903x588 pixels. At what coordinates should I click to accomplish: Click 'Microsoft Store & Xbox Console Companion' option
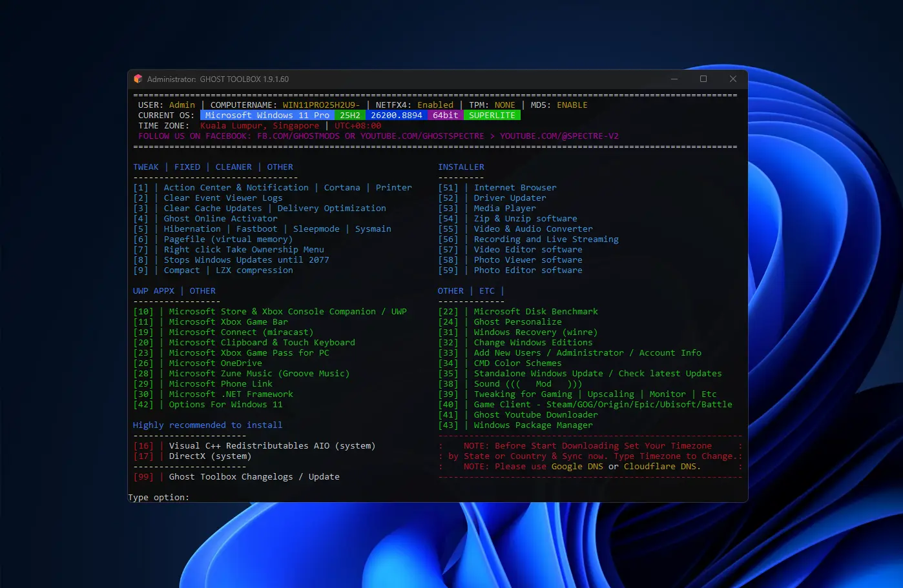[273, 312]
